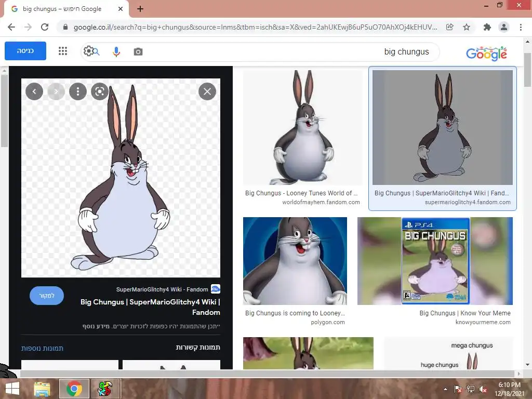Open the Fandom favicon beside source name
The height and width of the screenshot is (399, 532).
[216, 289]
